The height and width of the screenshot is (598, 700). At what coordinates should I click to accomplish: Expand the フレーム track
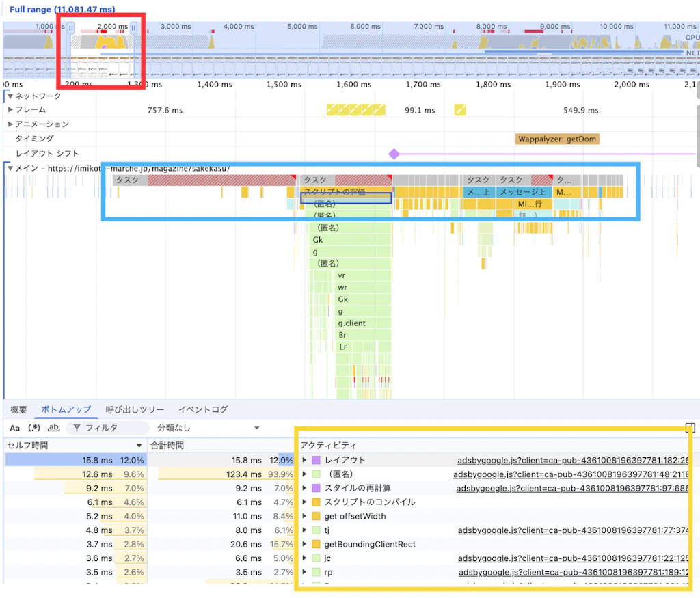10,109
